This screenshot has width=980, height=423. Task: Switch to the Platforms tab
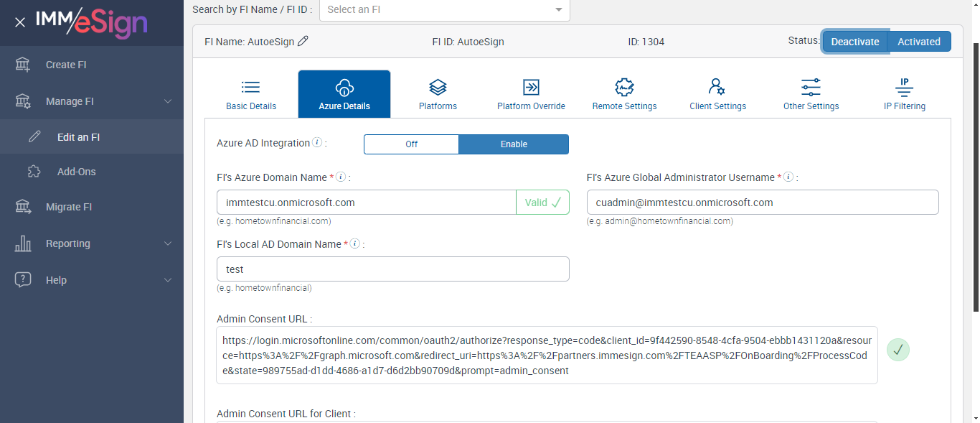click(x=438, y=94)
